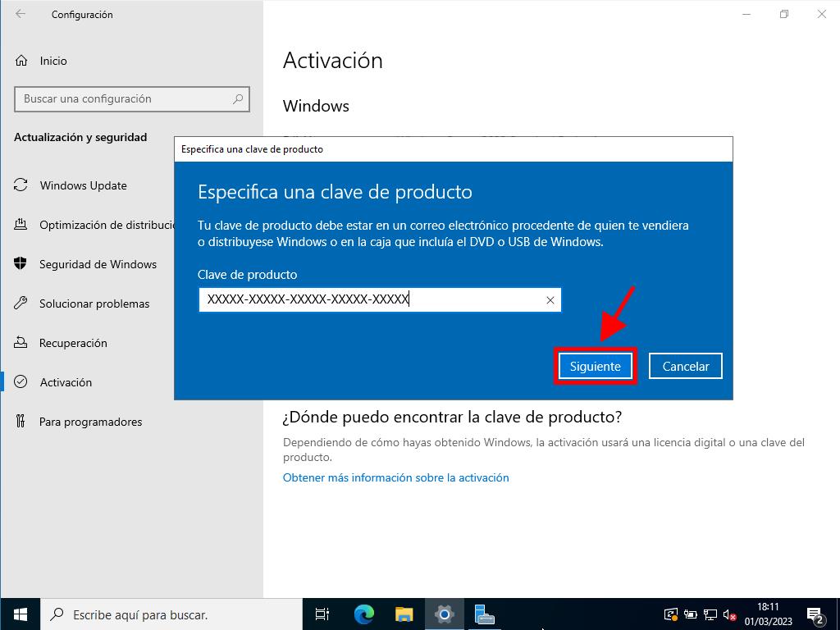Open Server Manager from the taskbar
Viewport: 840px width, 630px height.
pos(484,614)
